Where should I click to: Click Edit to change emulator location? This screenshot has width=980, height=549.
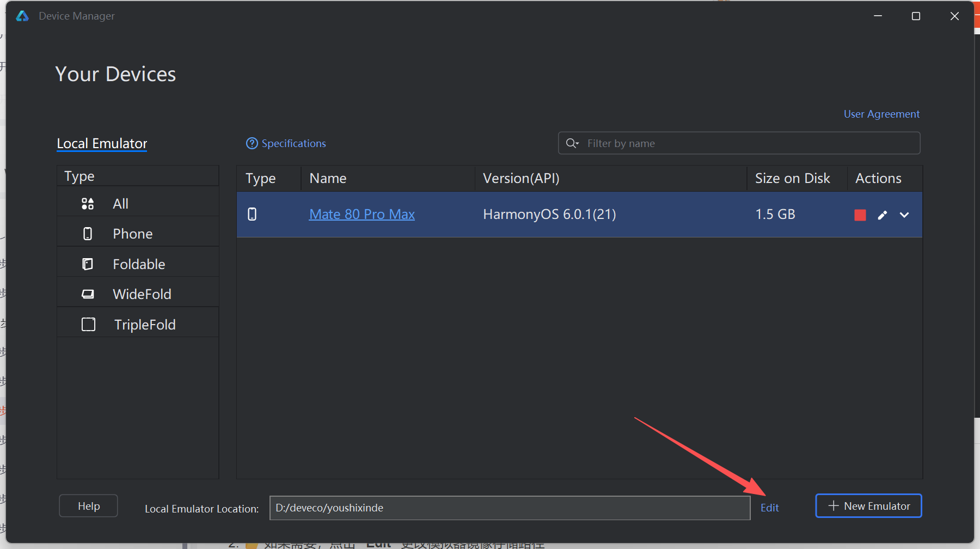(x=769, y=508)
